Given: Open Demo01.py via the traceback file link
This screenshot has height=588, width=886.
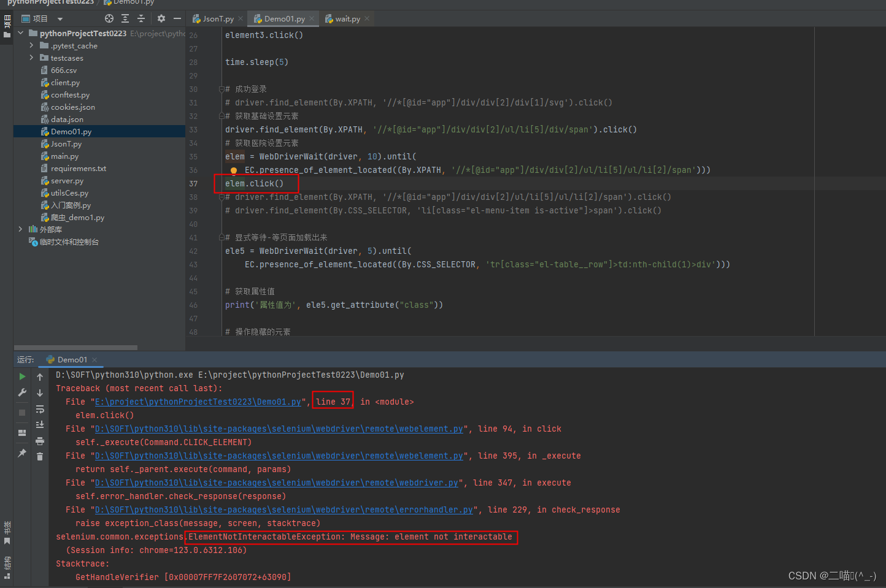Looking at the screenshot, I should click(x=198, y=401).
